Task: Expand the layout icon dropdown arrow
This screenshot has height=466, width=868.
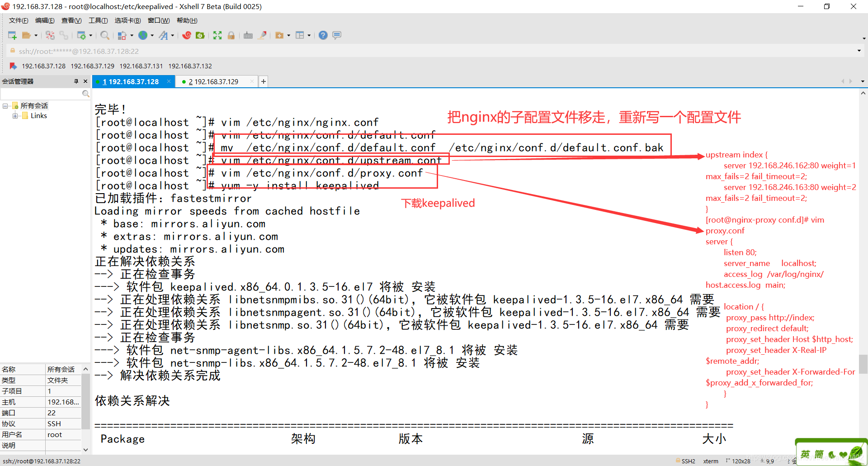Action: (x=309, y=35)
